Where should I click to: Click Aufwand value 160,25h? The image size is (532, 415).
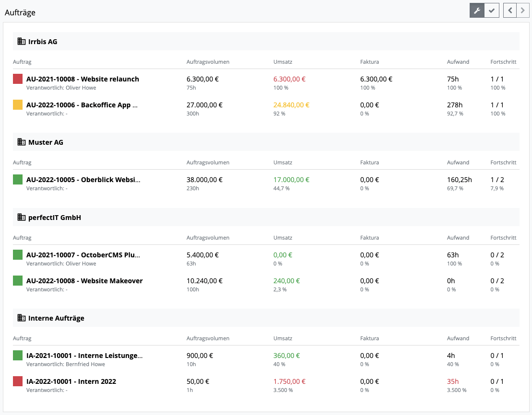pyautogui.click(x=460, y=180)
